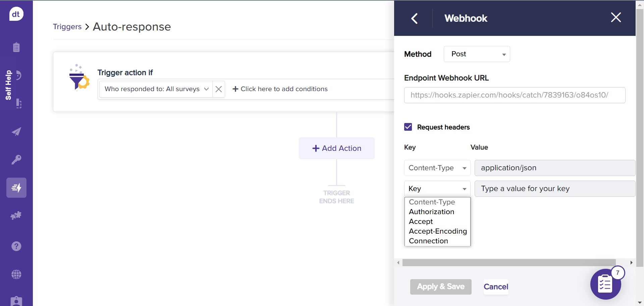Viewport: 644px width, 306px height.
Task: Select the lightning triggers icon in sidebar
Action: [16, 188]
